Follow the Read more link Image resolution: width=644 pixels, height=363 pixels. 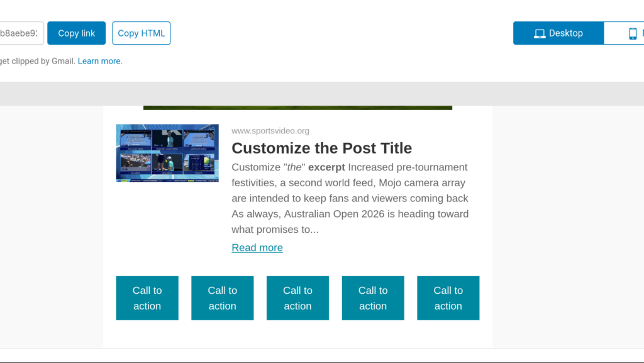tap(257, 247)
